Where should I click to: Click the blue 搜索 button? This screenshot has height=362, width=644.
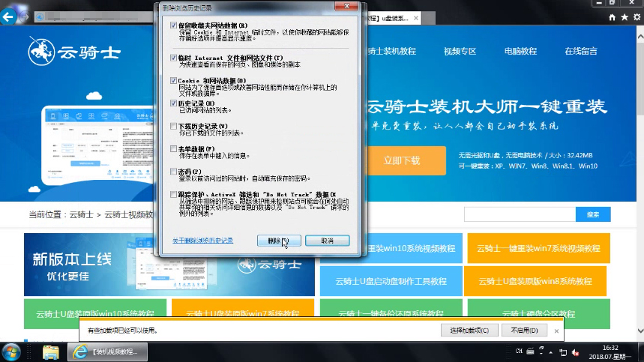[593, 214]
